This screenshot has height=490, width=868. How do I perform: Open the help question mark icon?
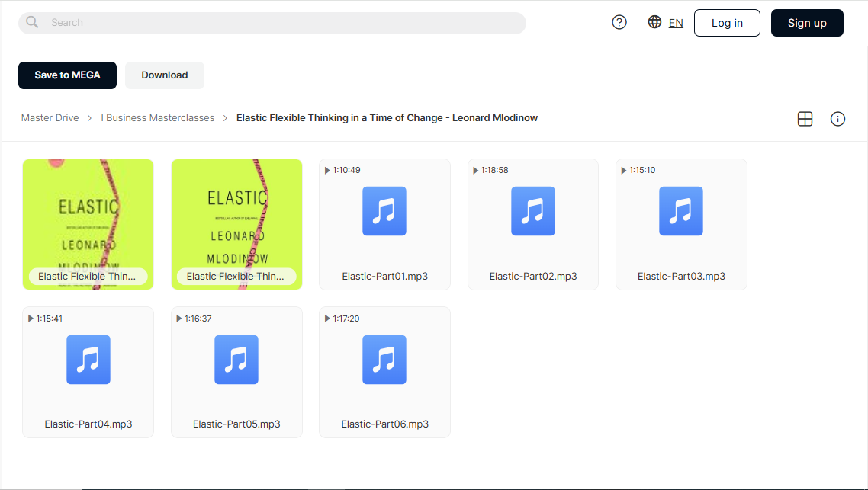click(x=619, y=22)
